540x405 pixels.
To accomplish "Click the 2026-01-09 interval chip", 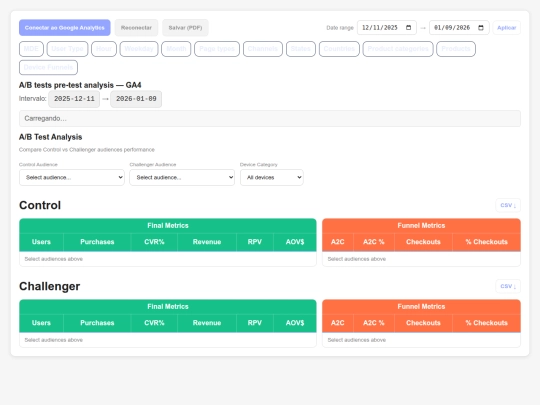I will coord(136,99).
